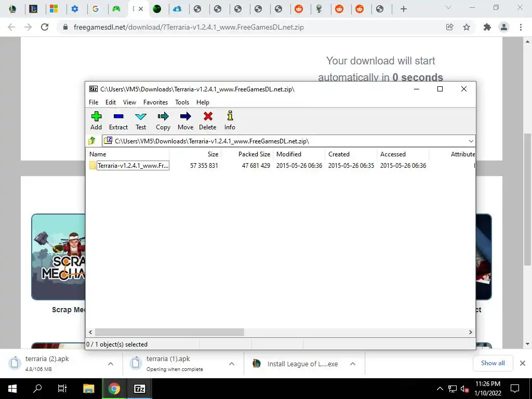Screen dimensions: 532x399
Task: Sort by the Packed Size column header
Action: (247, 154)
